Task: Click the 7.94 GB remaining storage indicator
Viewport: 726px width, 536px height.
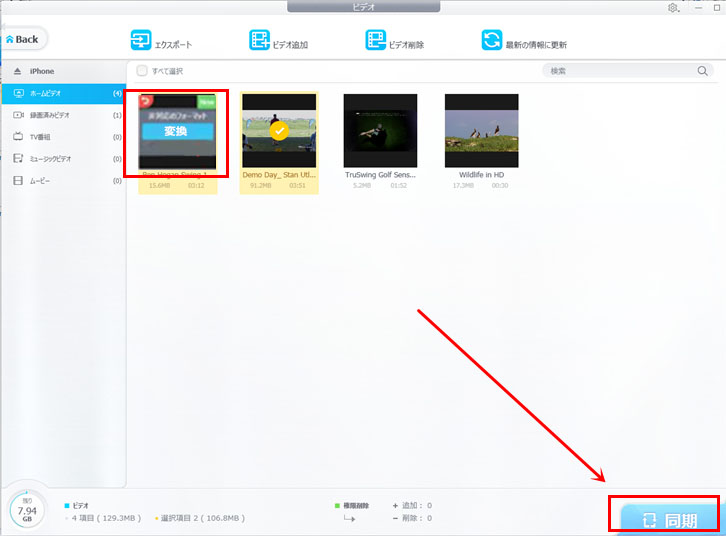Action: tap(27, 511)
